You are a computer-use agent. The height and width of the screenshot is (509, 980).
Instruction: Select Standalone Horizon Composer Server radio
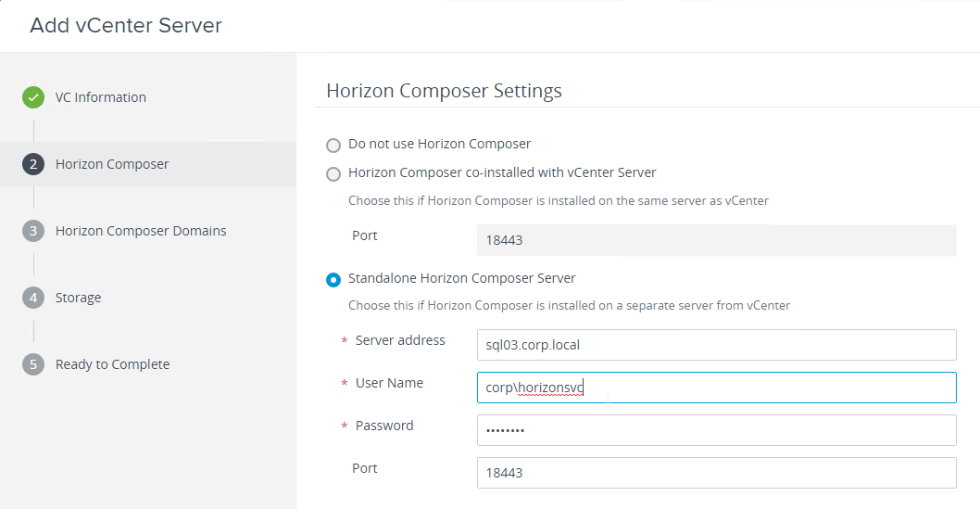(x=333, y=279)
